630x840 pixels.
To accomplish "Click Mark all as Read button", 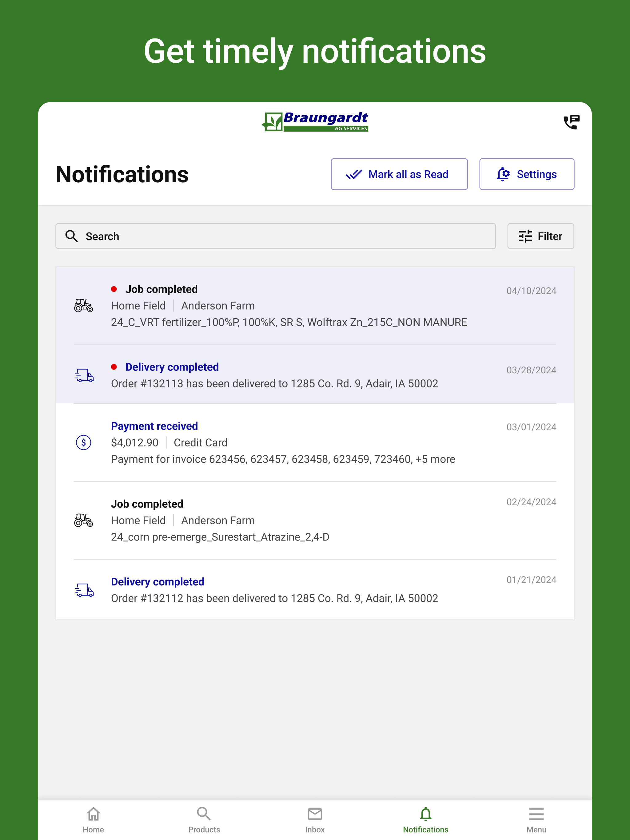I will pos(399,174).
